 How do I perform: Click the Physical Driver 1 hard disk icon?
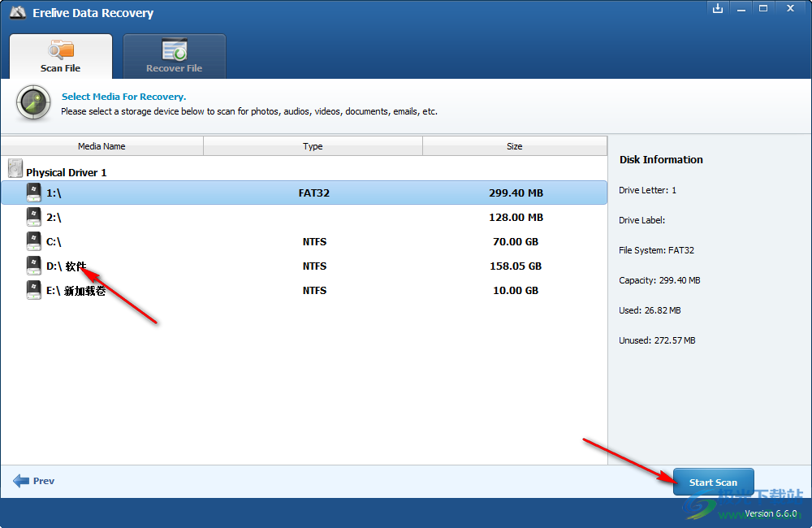pos(15,168)
